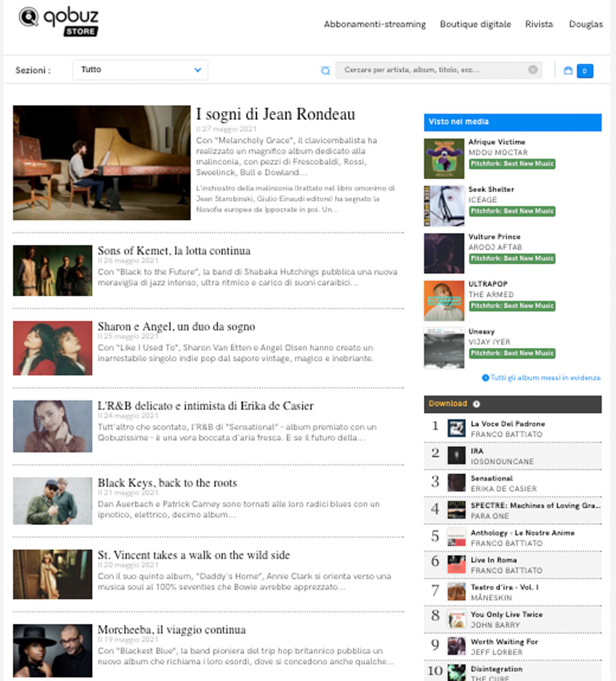This screenshot has height=681, width=616.
Task: Click Pitchfork badge under MDOU MOCTAR
Action: click(512, 163)
